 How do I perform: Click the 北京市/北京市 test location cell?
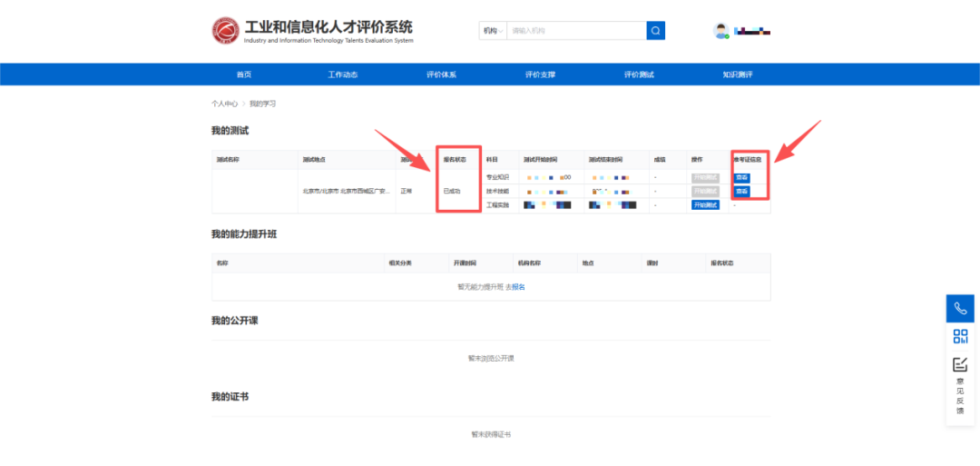[x=347, y=192]
